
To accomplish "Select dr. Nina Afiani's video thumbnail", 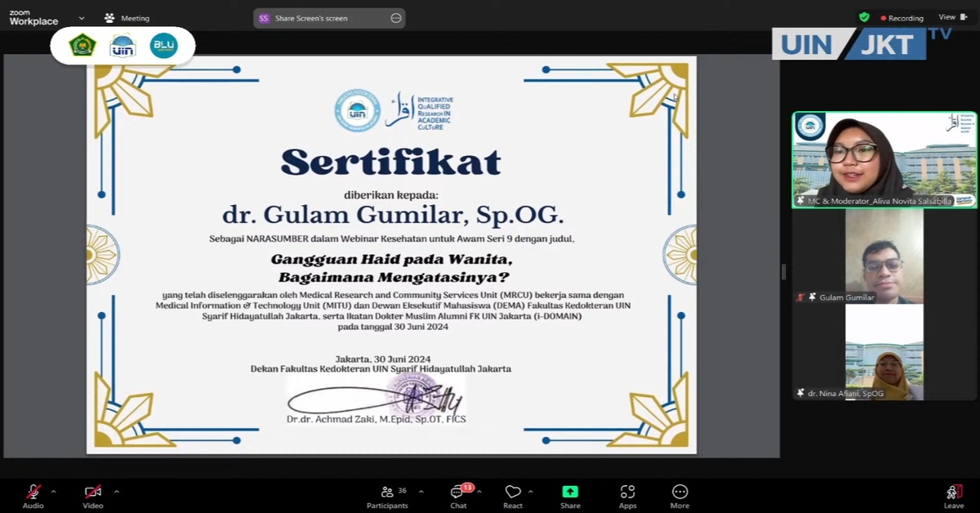I will point(884,353).
